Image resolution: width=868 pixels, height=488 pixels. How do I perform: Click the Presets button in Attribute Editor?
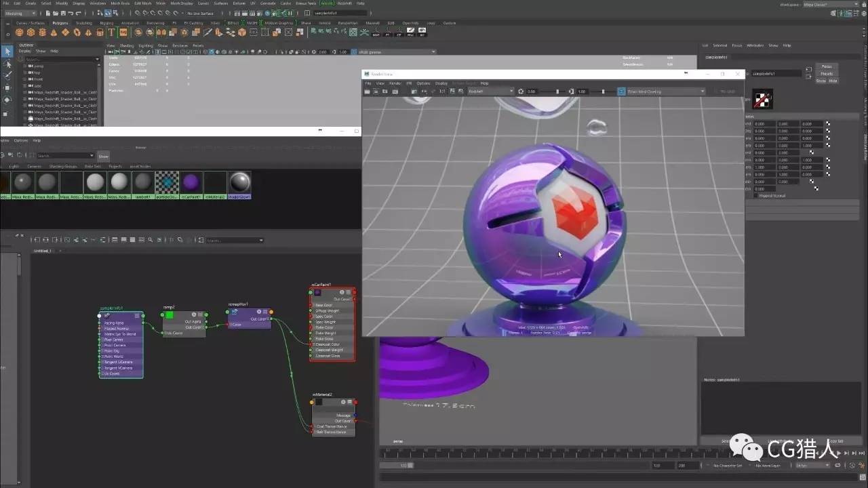pyautogui.click(x=827, y=73)
